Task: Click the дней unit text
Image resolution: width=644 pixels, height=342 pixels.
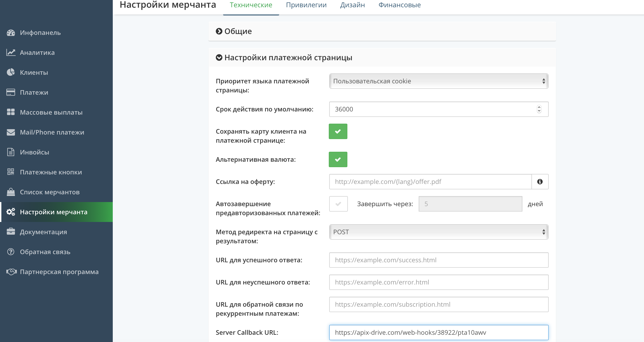Action: coord(535,204)
